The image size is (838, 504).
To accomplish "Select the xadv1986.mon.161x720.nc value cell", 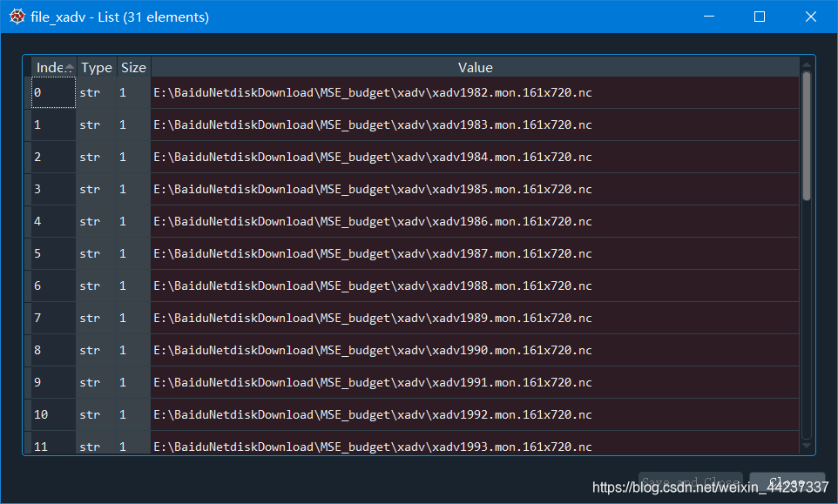I will 475,222.
